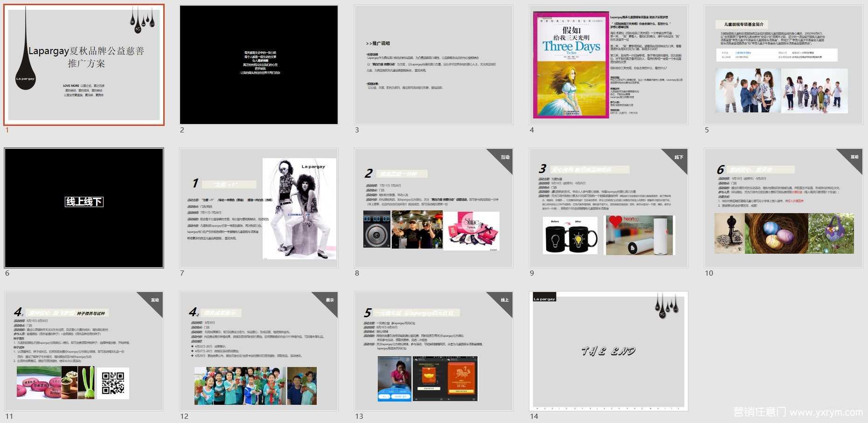This screenshot has width=868, height=423.
Task: Click slide number label 7
Action: coord(182,273)
